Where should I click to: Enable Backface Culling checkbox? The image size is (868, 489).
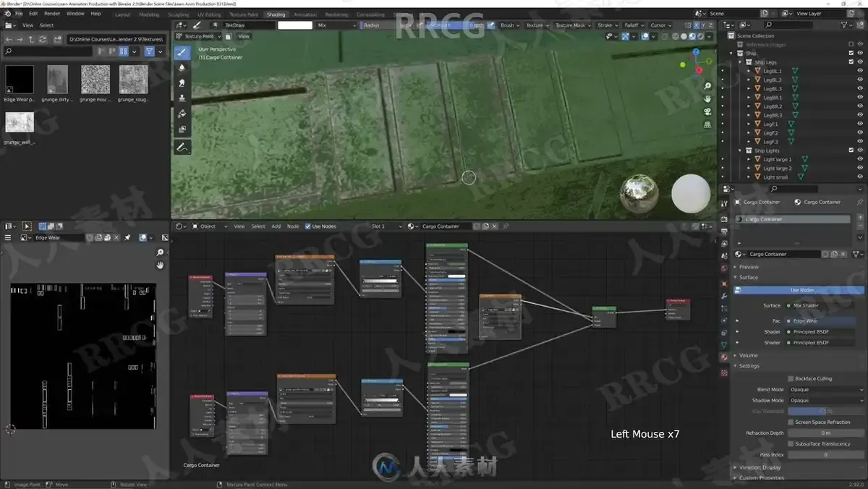791,378
